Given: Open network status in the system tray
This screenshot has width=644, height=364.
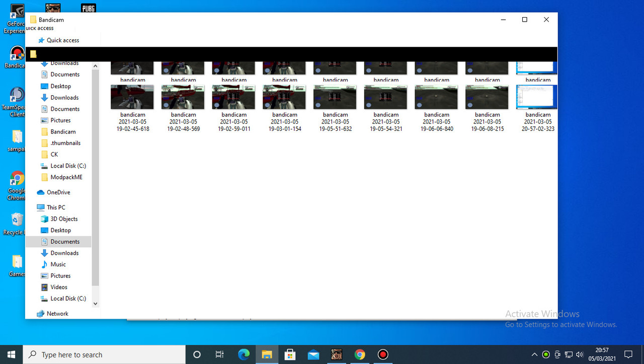Looking at the screenshot, I should 569,354.
